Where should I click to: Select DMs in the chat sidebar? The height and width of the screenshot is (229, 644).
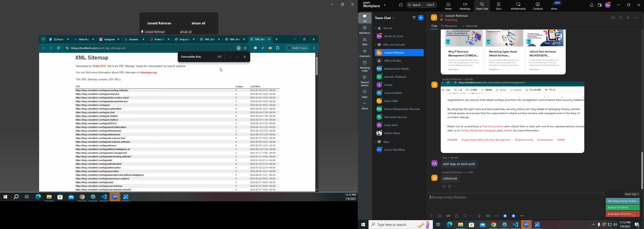tap(365, 42)
